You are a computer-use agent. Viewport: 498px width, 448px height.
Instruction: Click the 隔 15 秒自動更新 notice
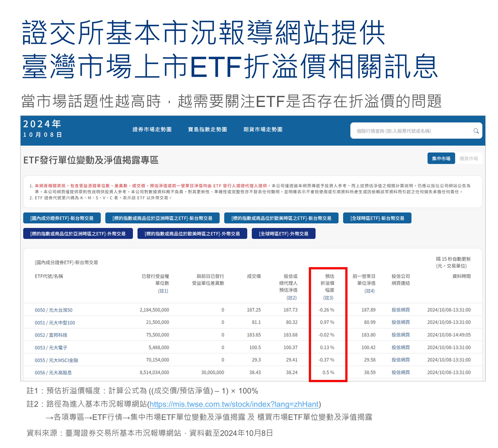[x=453, y=259]
